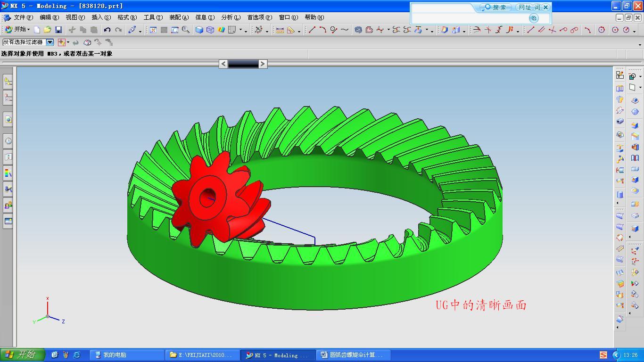Screen dimensions: 644x362
Task: Click the Helix spiral curve icon
Action: pos(358,30)
